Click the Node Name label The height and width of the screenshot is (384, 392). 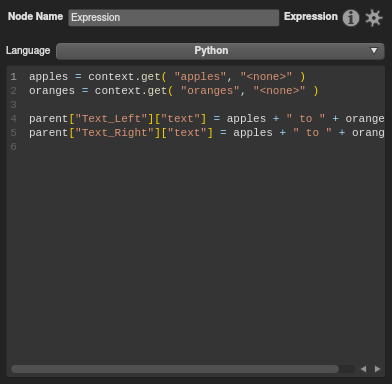[35, 16]
